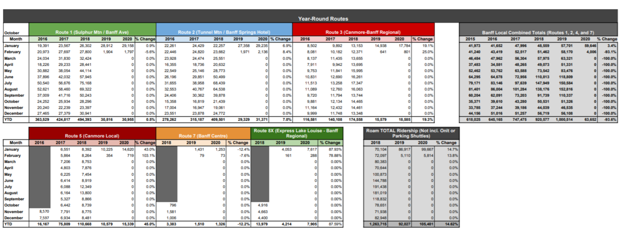Select the Roam TOTAL Ridership header

click(411, 133)
